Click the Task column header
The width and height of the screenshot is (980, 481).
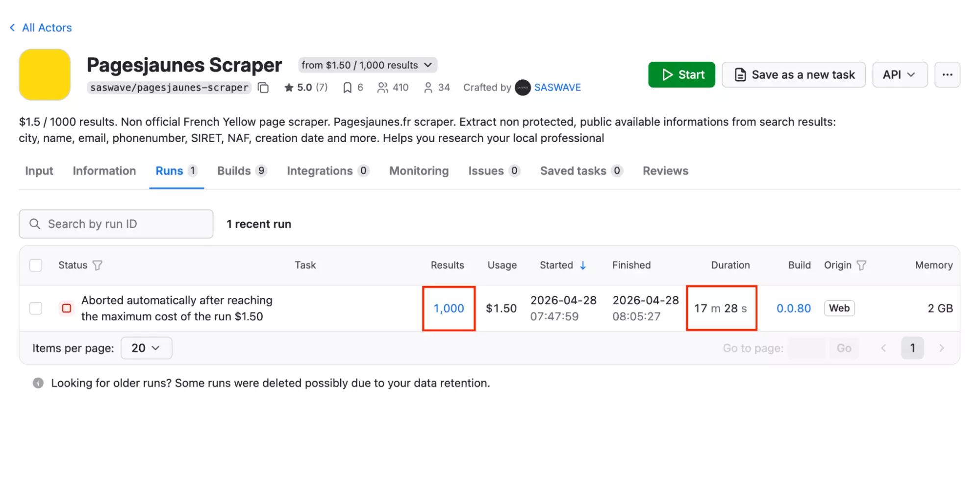[305, 265]
